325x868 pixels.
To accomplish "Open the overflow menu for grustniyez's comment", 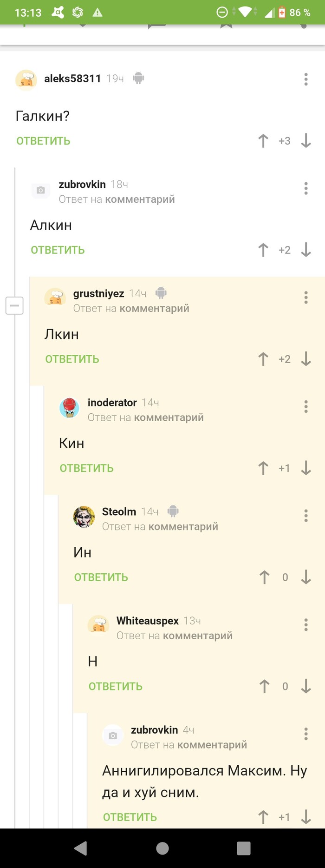I will [305, 296].
